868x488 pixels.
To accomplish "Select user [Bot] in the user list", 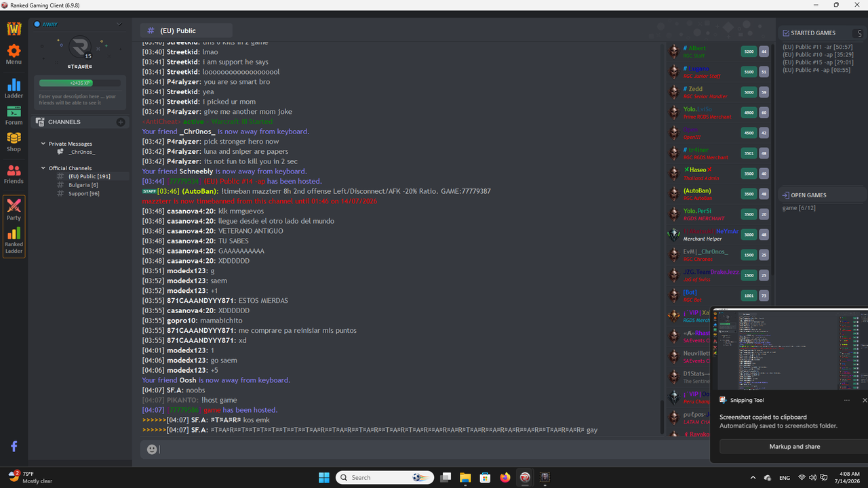I will point(690,292).
